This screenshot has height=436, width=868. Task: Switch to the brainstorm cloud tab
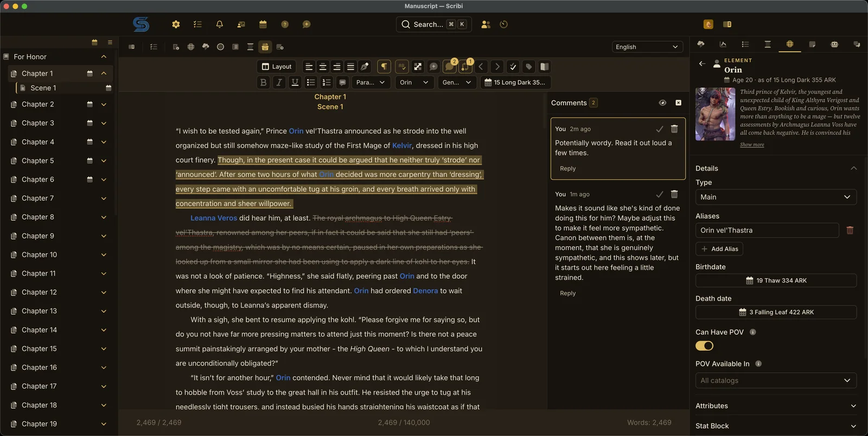pos(700,44)
